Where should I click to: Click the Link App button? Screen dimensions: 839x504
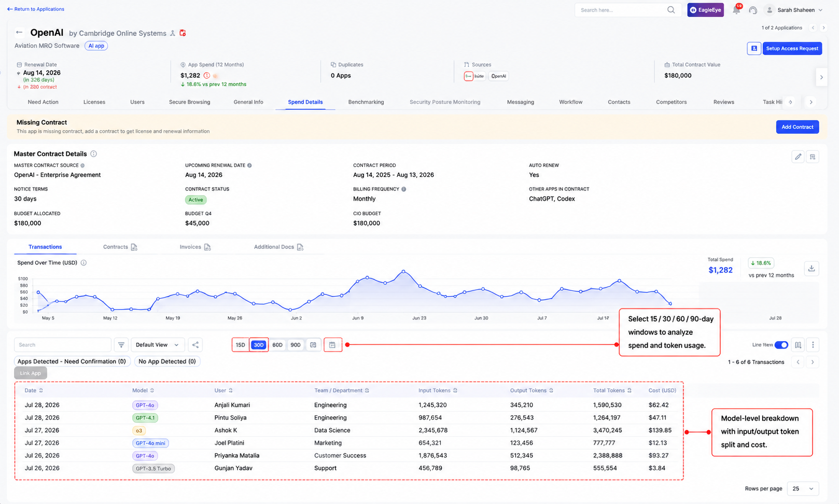click(31, 373)
